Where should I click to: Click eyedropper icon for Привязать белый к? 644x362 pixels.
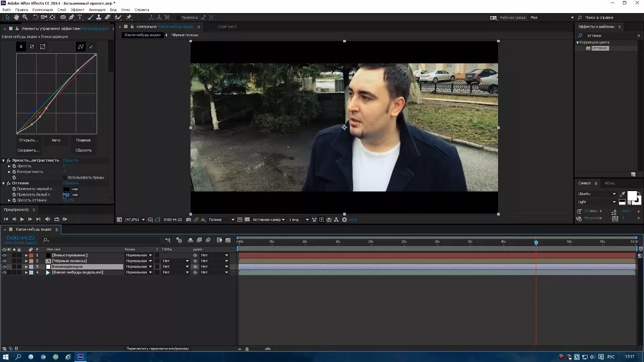coord(74,195)
